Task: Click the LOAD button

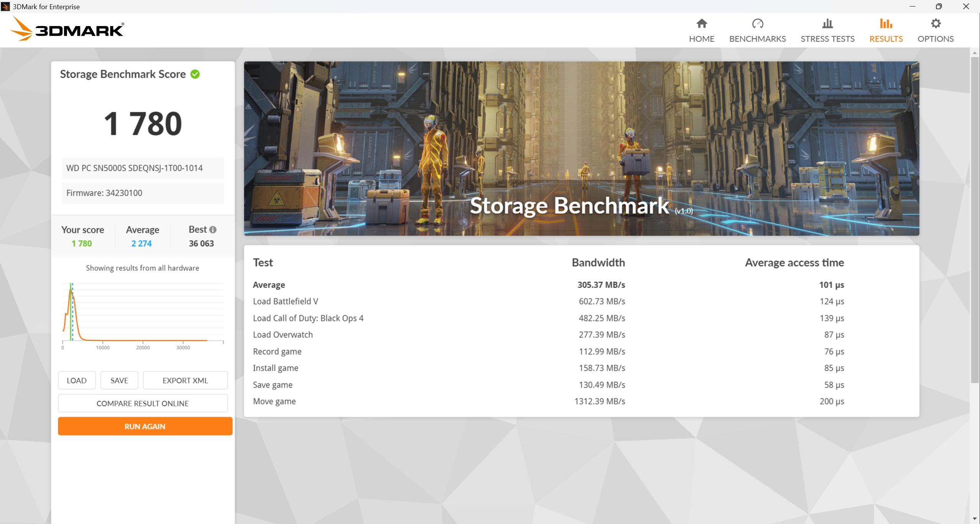Action: click(x=77, y=380)
